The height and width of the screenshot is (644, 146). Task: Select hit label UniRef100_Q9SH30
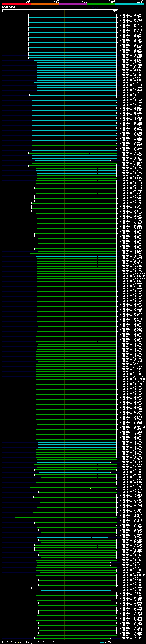coord(131,32)
